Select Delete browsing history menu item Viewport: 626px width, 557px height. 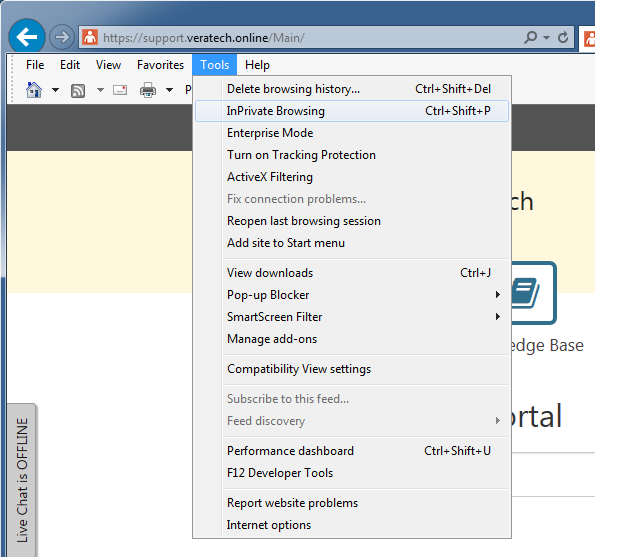click(352, 89)
